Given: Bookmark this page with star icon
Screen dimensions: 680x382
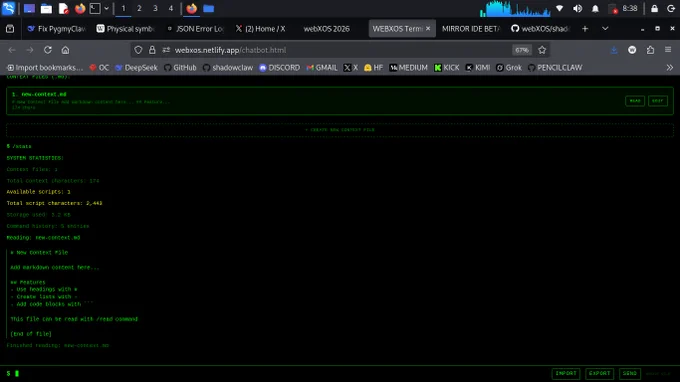Looking at the screenshot, I should coord(542,50).
